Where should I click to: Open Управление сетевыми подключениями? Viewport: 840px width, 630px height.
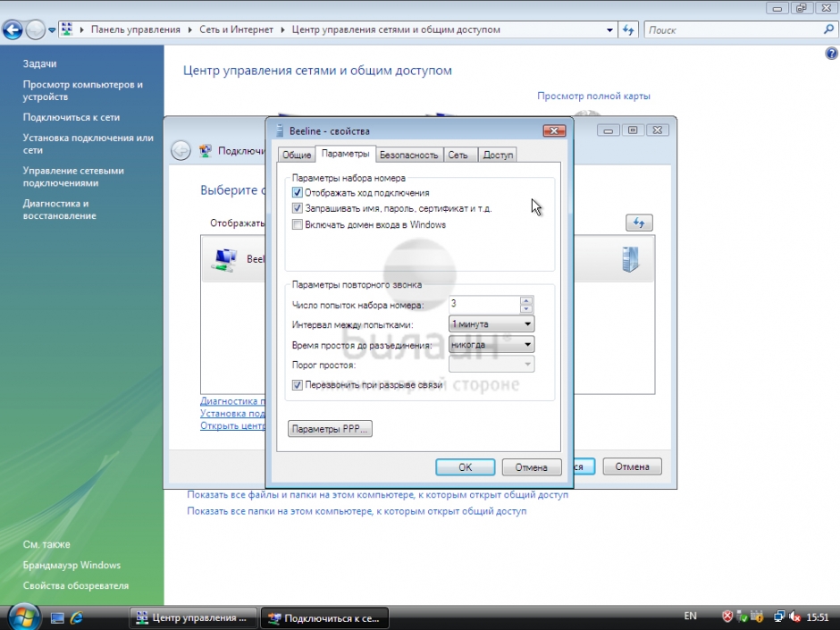pyautogui.click(x=73, y=177)
